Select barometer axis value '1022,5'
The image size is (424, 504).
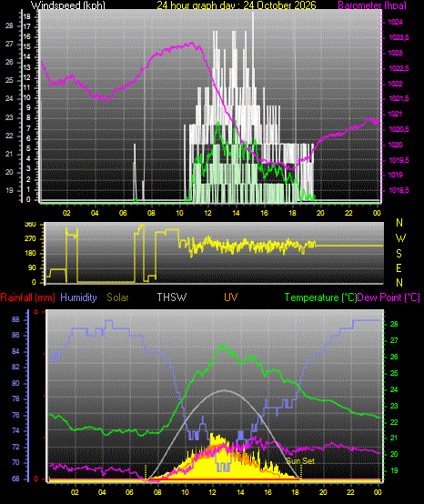point(399,68)
